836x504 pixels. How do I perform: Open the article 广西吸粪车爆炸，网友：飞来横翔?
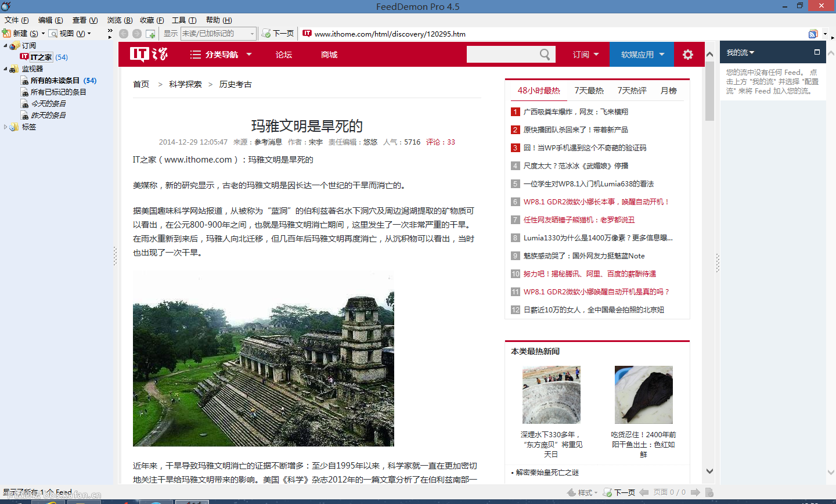576,111
